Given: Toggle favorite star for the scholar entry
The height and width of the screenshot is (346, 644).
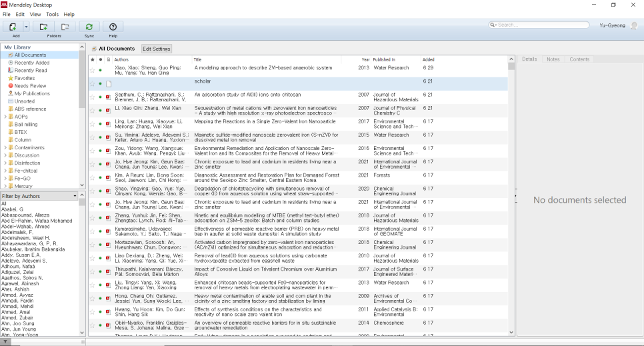Looking at the screenshot, I should pyautogui.click(x=93, y=84).
